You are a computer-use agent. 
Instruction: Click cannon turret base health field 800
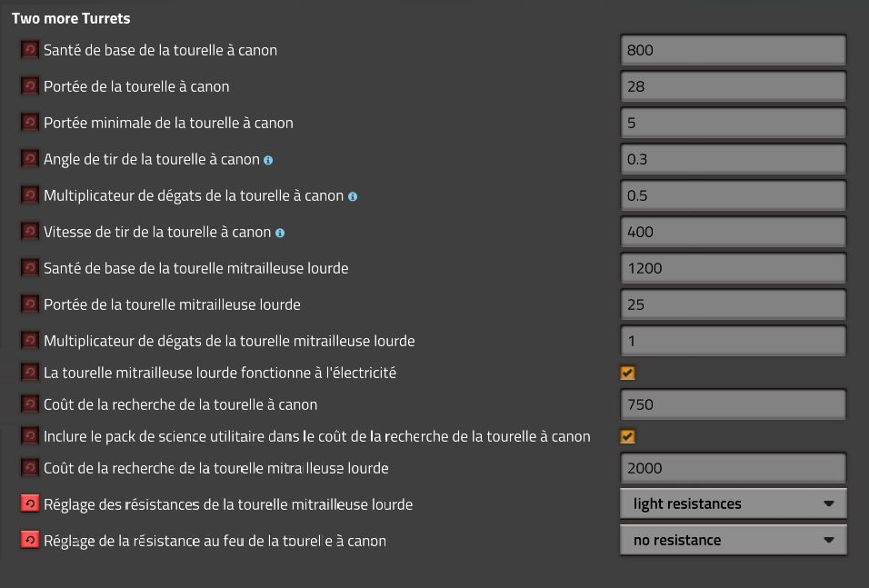click(733, 50)
